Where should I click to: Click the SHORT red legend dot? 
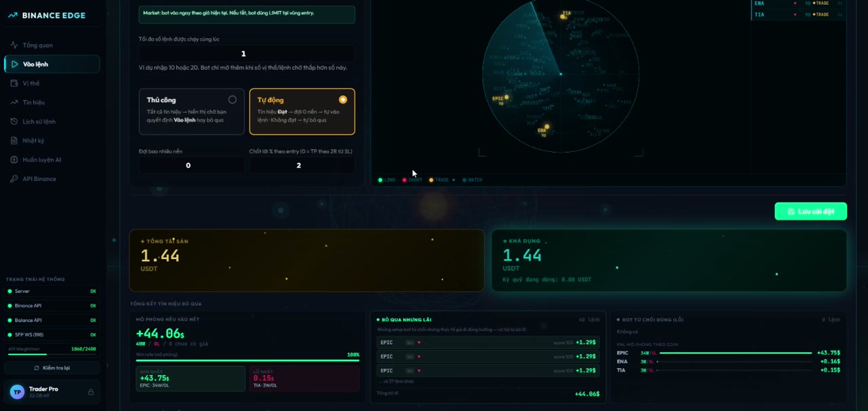coord(405,180)
